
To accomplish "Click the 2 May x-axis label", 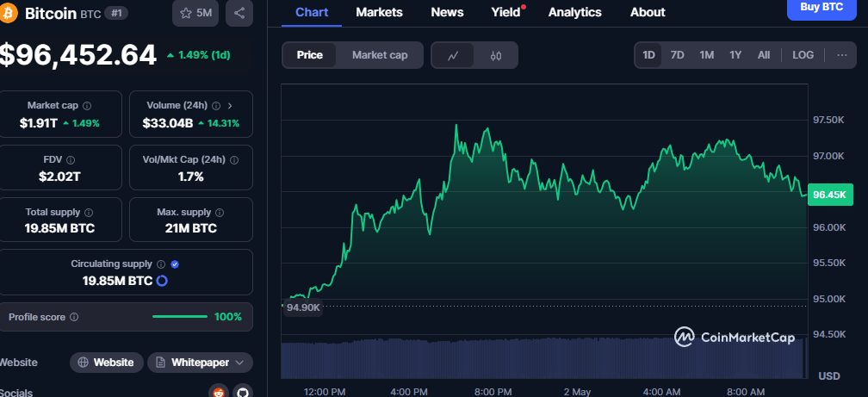I will coord(577,392).
